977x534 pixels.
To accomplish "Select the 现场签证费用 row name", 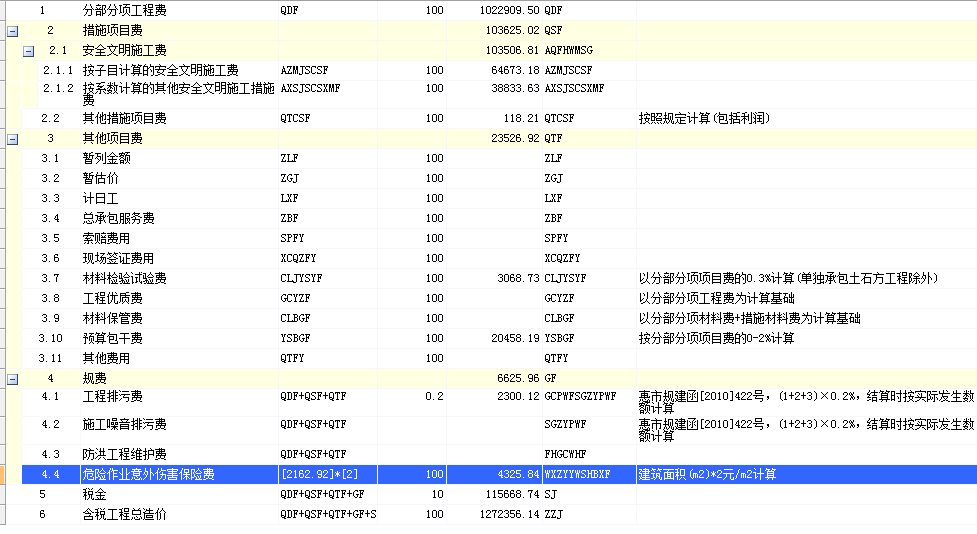I will pos(118,258).
